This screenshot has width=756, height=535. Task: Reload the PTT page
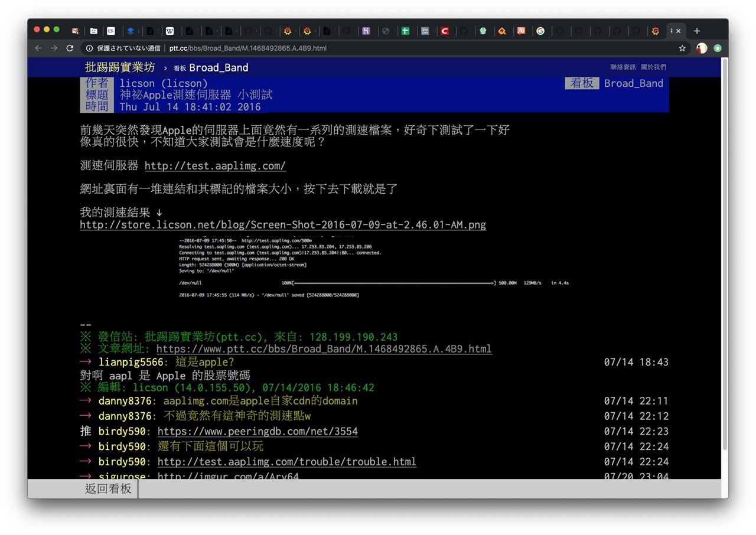click(x=70, y=48)
